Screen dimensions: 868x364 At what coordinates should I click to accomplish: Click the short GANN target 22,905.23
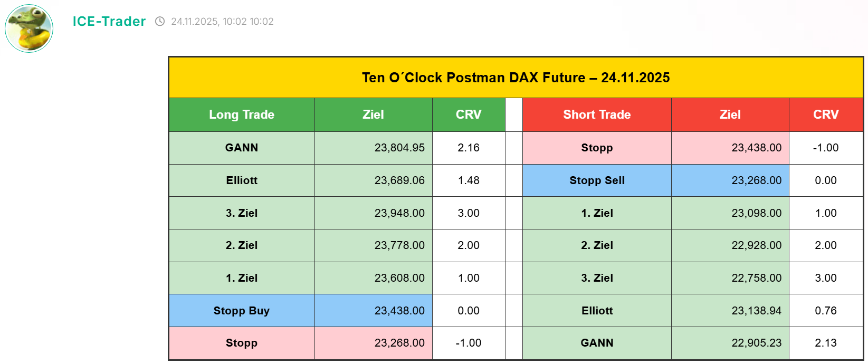click(756, 343)
